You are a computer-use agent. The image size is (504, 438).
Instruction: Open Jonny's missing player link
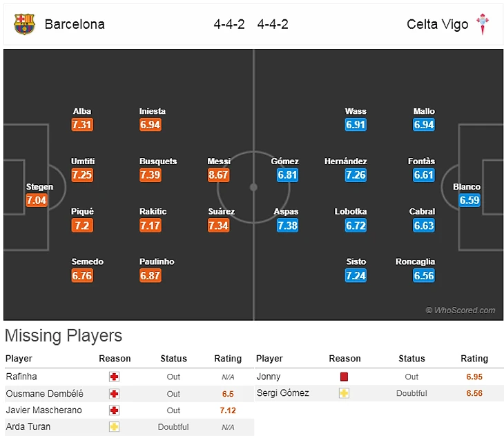268,377
